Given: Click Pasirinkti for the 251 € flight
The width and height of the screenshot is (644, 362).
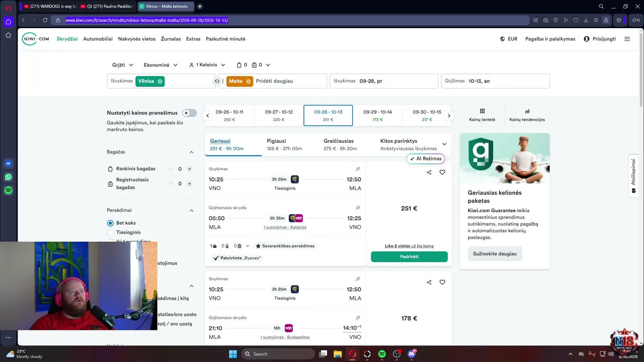Looking at the screenshot, I should 409,256.
